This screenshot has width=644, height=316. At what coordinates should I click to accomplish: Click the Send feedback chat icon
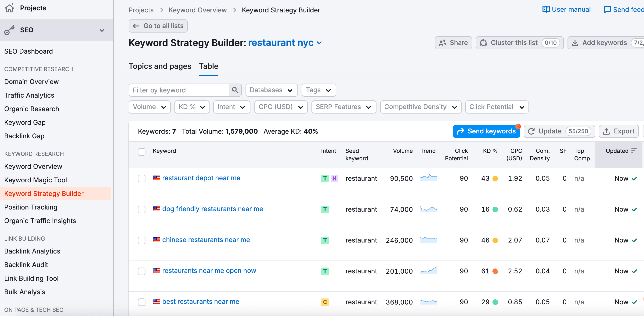[x=608, y=10]
